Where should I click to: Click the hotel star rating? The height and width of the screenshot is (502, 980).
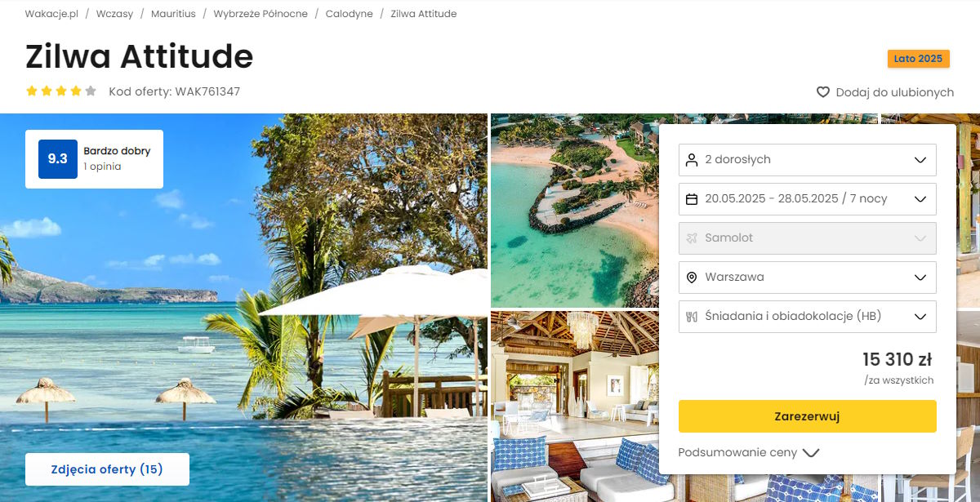pyautogui.click(x=61, y=91)
